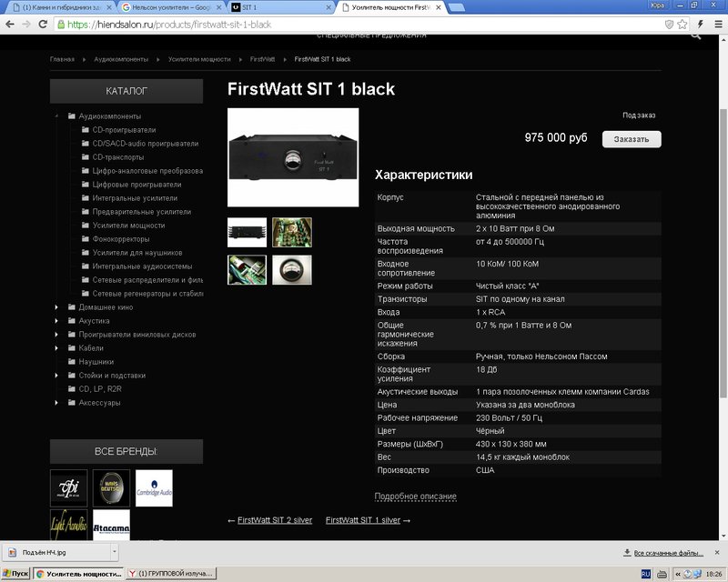Click the RU language indicator in tray
Image resolution: width=728 pixels, height=582 pixels.
click(x=646, y=574)
